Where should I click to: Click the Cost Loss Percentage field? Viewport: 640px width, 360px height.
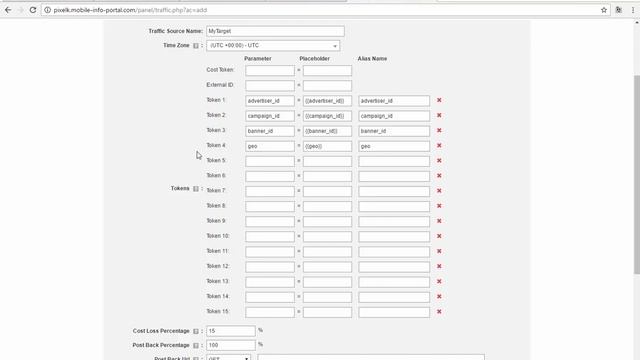(231, 331)
